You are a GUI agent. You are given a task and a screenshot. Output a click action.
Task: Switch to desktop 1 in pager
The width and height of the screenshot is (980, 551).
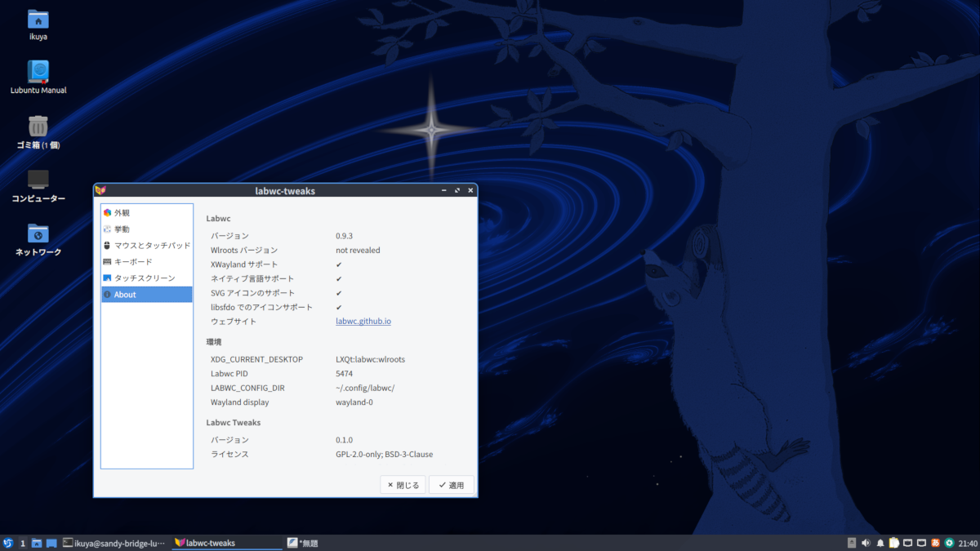pyautogui.click(x=23, y=543)
